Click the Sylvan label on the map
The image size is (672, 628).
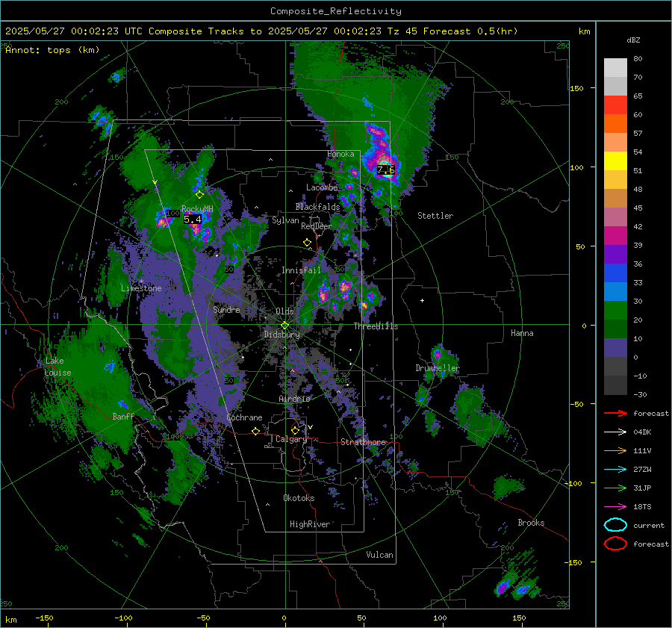coord(285,220)
